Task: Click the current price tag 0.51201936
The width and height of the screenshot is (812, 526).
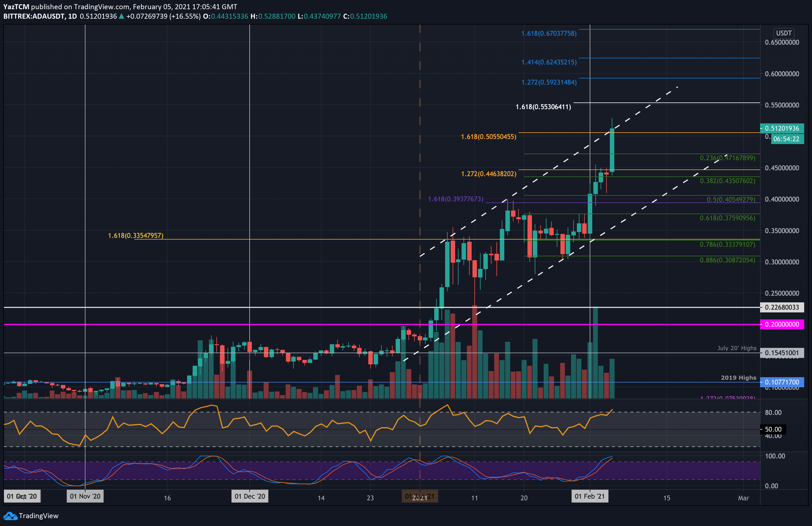Action: click(x=782, y=128)
